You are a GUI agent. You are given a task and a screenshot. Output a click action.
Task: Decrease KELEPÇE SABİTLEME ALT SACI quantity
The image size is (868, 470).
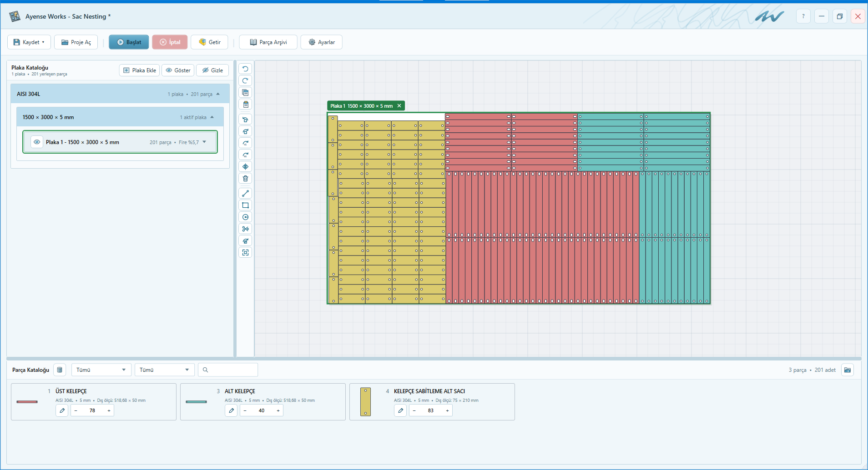414,410
